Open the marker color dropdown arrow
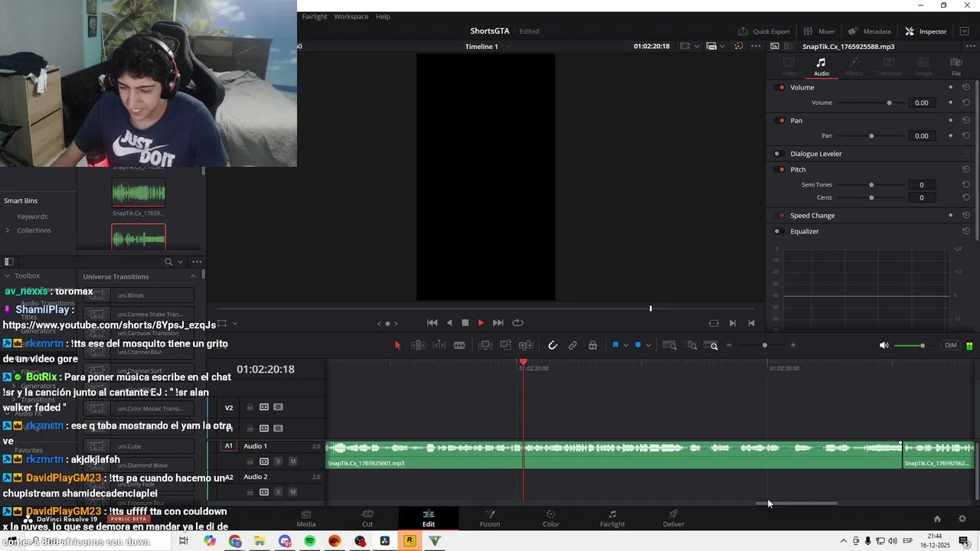 tap(648, 346)
